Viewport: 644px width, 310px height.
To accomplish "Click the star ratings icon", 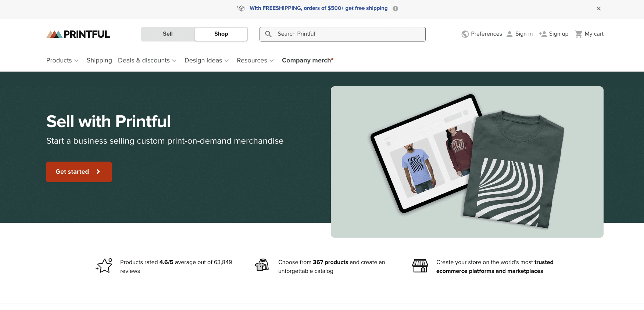I will pyautogui.click(x=104, y=266).
